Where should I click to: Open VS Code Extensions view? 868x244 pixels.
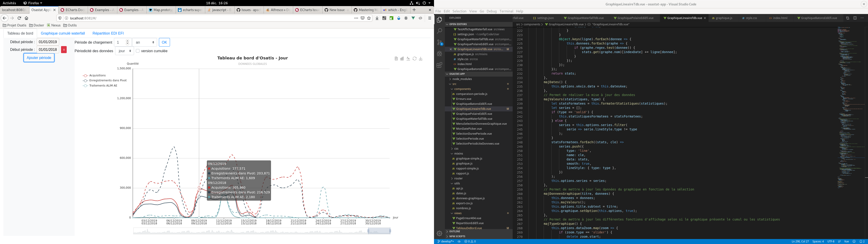point(439,65)
